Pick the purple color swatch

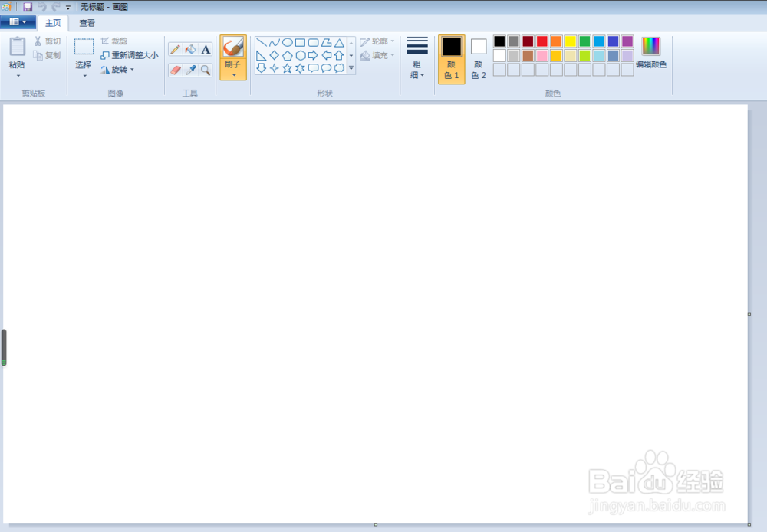click(627, 41)
